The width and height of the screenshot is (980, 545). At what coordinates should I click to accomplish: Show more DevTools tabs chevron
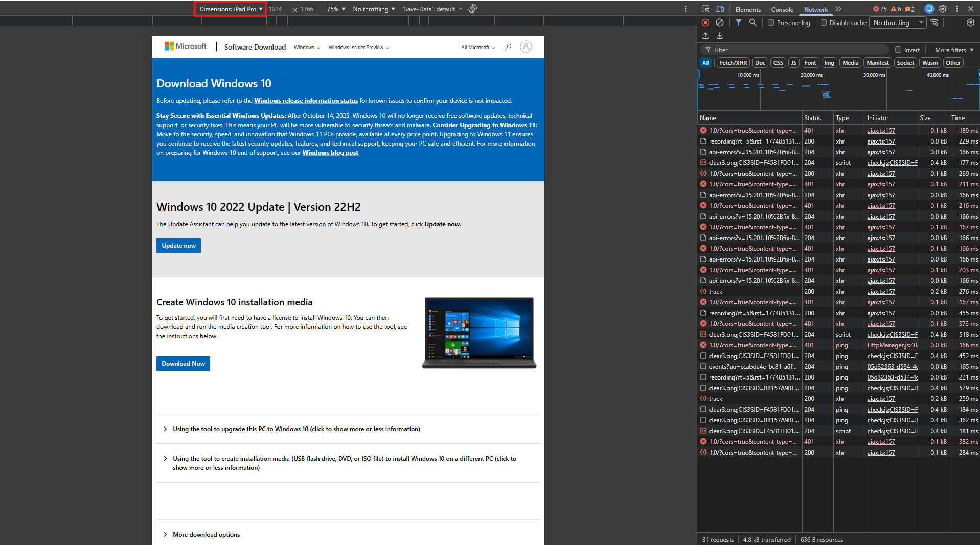point(838,9)
